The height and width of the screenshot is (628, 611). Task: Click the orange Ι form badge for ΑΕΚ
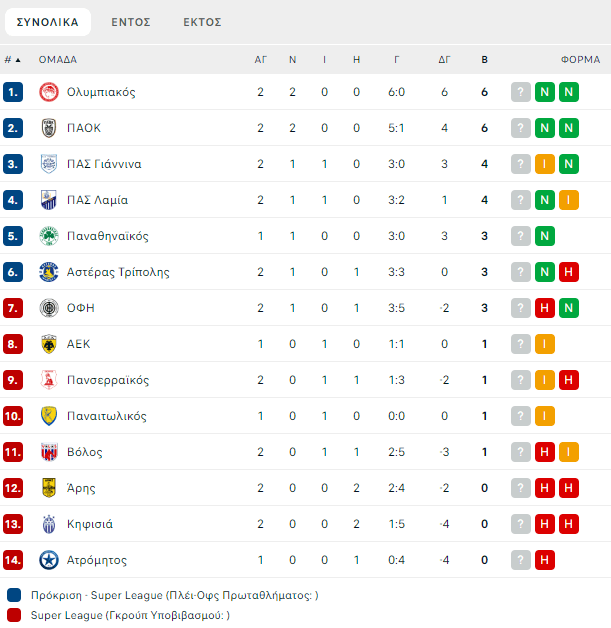(x=545, y=344)
